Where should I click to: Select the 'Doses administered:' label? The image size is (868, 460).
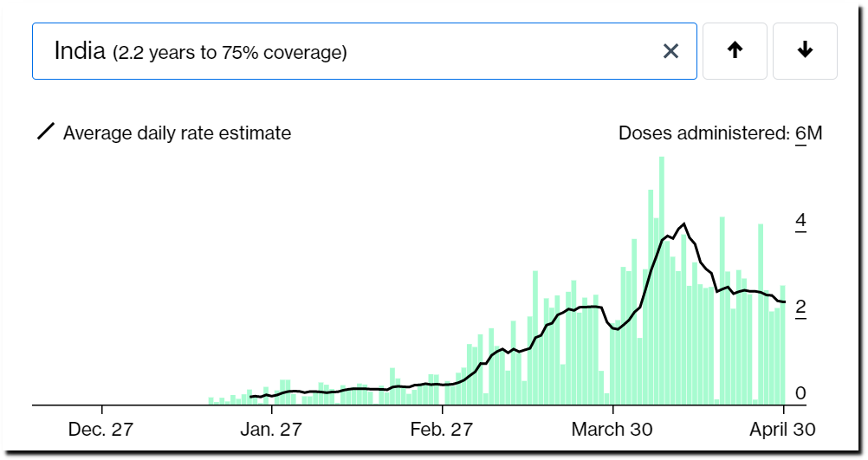[x=704, y=133]
